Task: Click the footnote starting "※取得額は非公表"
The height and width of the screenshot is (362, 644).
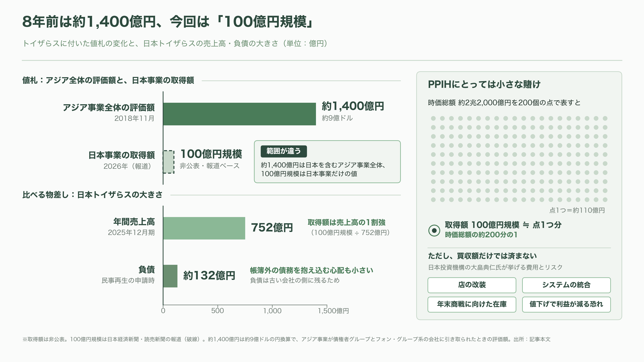Action: 286,339
